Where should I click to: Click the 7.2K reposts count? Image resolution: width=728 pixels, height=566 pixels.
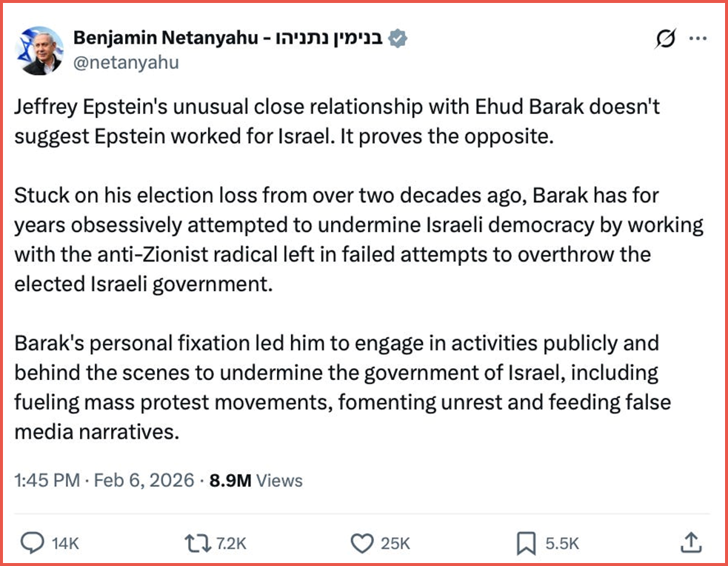click(x=231, y=544)
